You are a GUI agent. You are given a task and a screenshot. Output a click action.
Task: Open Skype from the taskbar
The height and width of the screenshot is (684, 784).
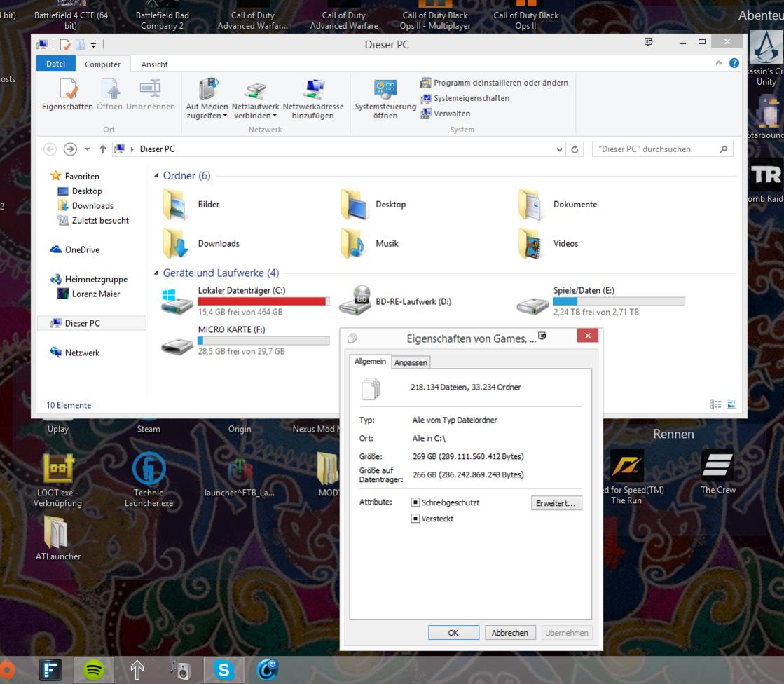click(223, 670)
